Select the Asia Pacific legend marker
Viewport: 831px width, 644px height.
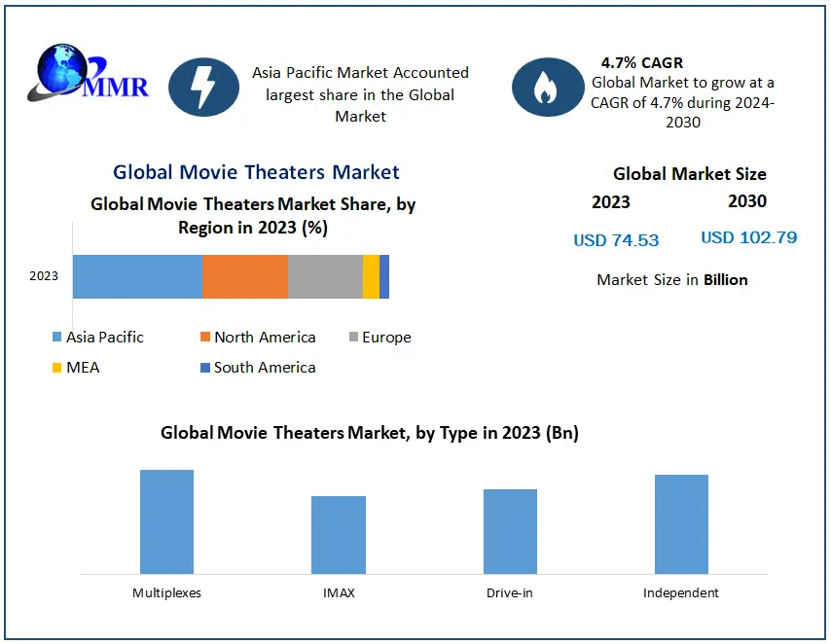[55, 338]
